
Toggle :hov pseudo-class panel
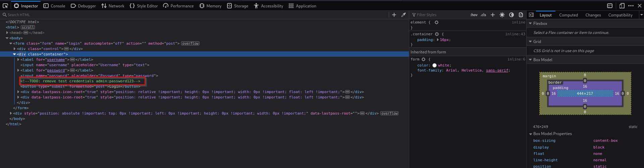(x=474, y=15)
